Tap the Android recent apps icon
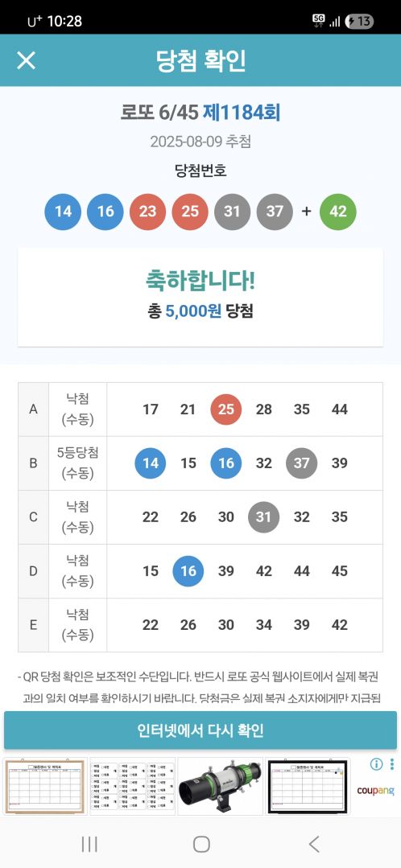The height and width of the screenshot is (868, 401). click(x=89, y=844)
